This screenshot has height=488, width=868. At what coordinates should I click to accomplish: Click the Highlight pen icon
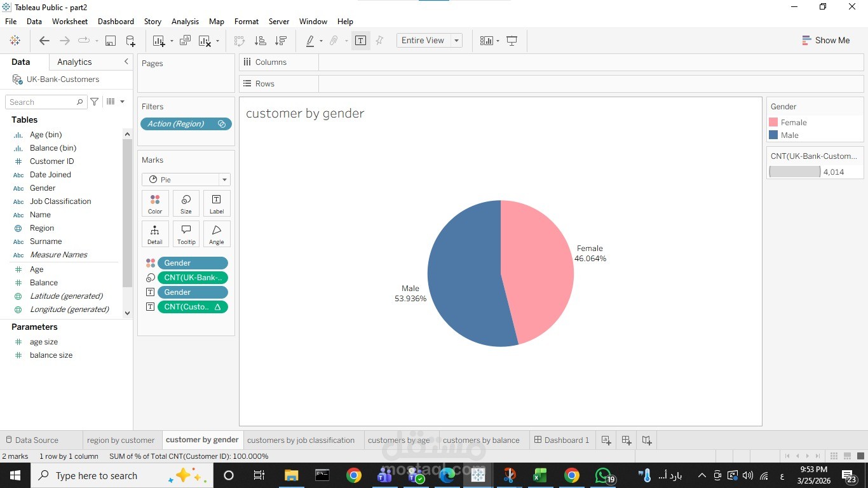[x=310, y=41]
